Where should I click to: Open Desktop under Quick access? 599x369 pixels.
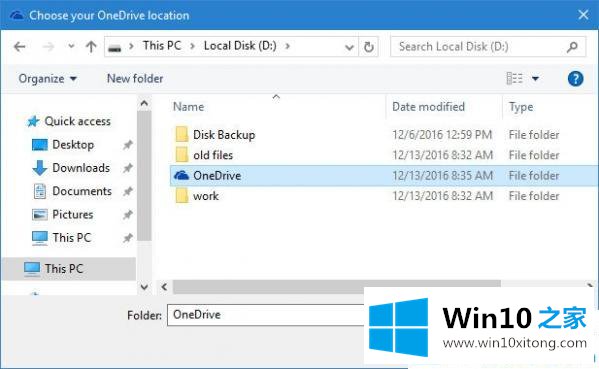pos(73,145)
